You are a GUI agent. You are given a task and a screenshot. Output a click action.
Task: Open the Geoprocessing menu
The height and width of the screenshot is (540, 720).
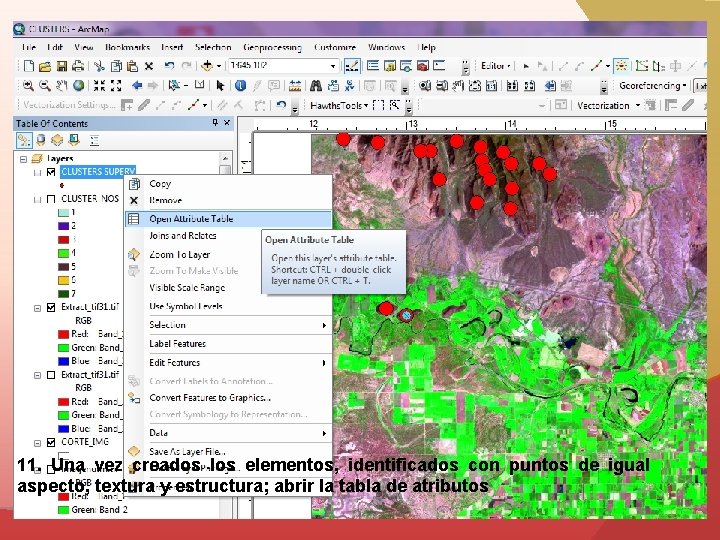(x=270, y=47)
